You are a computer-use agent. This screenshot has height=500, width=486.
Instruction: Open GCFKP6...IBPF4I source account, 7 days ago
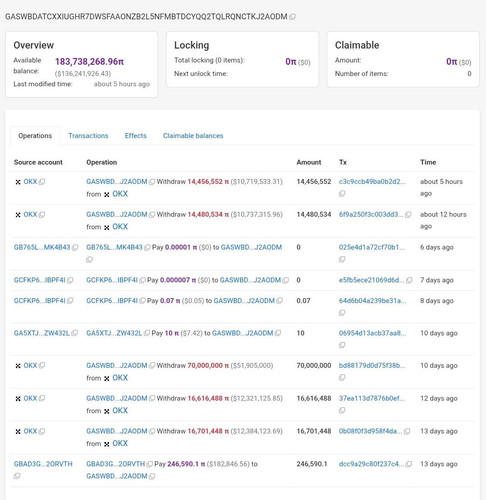[39, 280]
